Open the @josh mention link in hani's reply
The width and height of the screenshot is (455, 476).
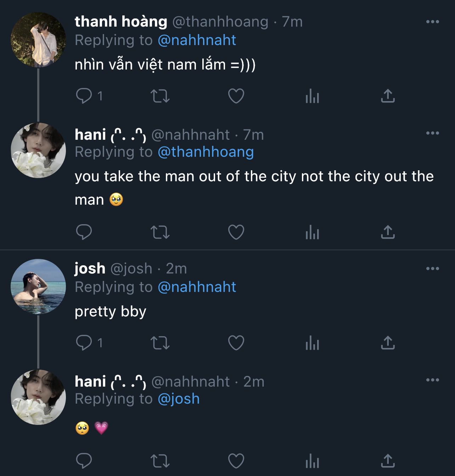pyautogui.click(x=179, y=399)
